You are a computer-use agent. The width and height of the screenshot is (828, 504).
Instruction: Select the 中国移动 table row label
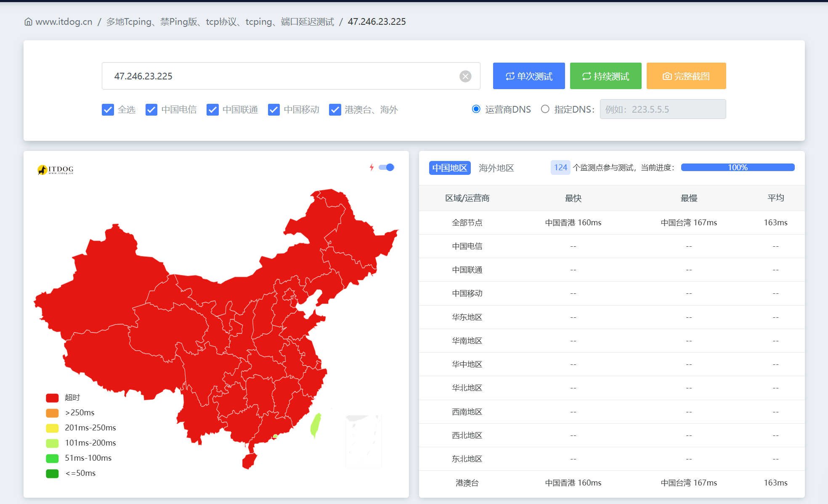[467, 293]
